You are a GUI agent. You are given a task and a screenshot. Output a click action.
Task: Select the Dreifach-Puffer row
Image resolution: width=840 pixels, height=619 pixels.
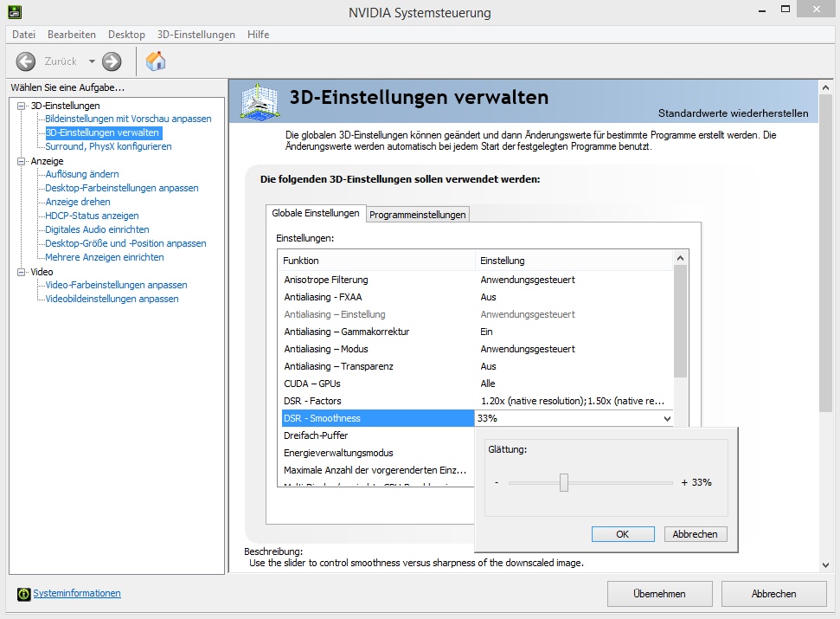click(378, 435)
